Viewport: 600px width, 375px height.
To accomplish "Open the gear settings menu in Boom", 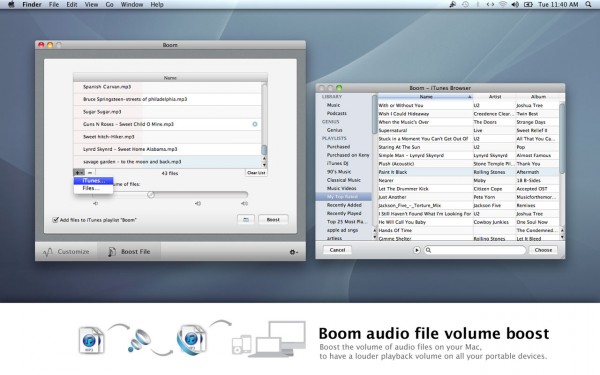I will 293,252.
